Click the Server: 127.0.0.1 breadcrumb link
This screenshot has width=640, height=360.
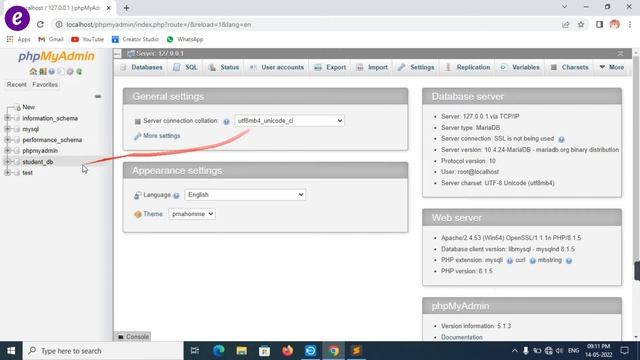(160, 53)
